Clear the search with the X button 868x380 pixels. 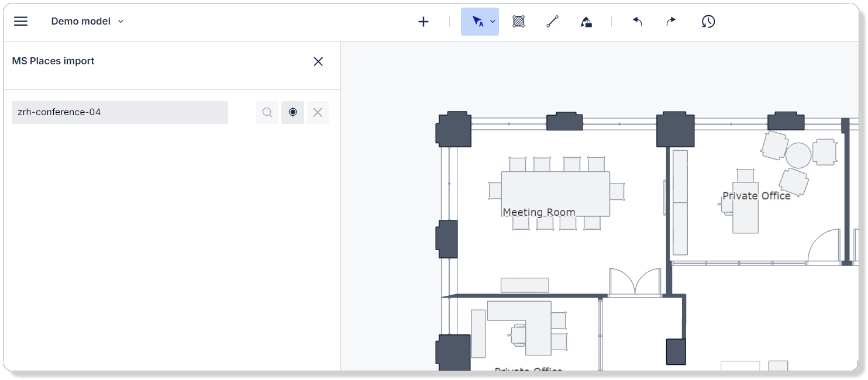(318, 112)
